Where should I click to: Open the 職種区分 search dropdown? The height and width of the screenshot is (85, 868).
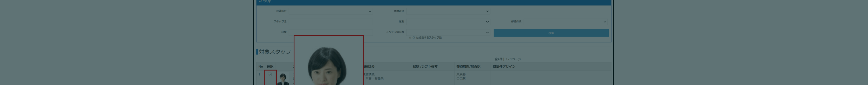click(x=448, y=11)
